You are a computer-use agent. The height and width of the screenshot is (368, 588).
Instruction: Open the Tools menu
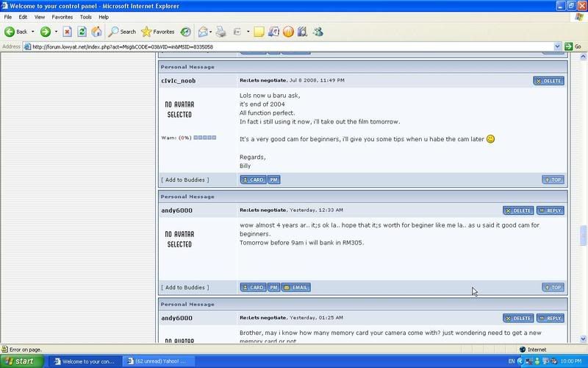pos(86,16)
